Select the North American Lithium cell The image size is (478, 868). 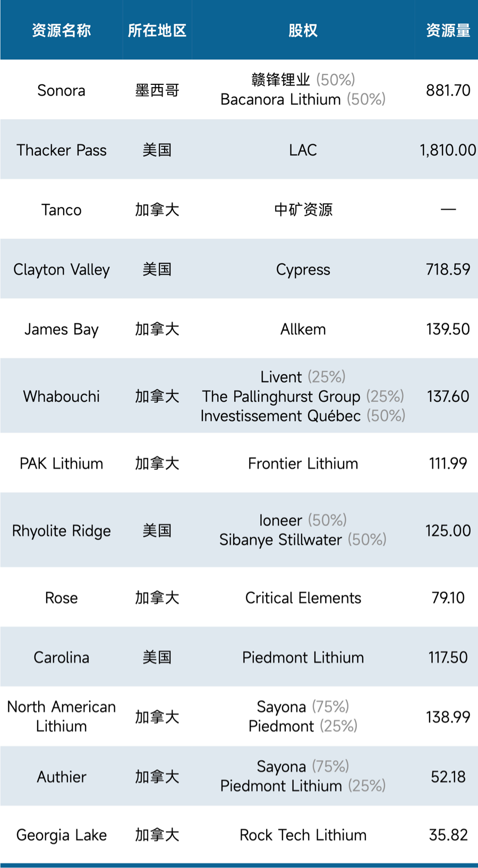[61, 716]
